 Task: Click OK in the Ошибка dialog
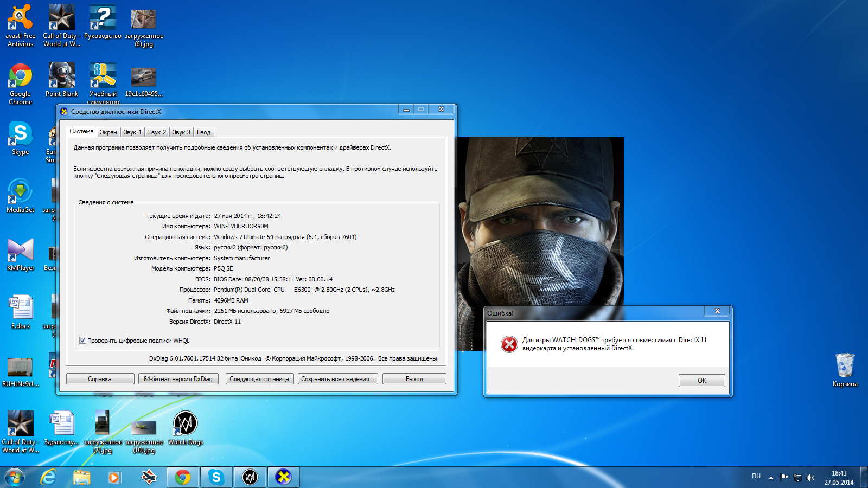coord(701,381)
